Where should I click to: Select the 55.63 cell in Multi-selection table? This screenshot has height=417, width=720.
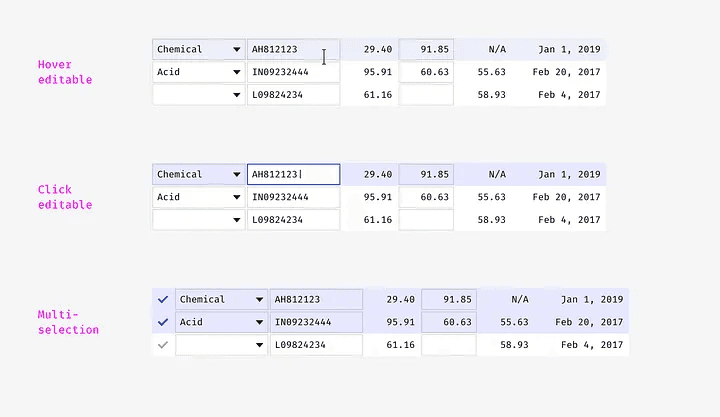pos(514,322)
